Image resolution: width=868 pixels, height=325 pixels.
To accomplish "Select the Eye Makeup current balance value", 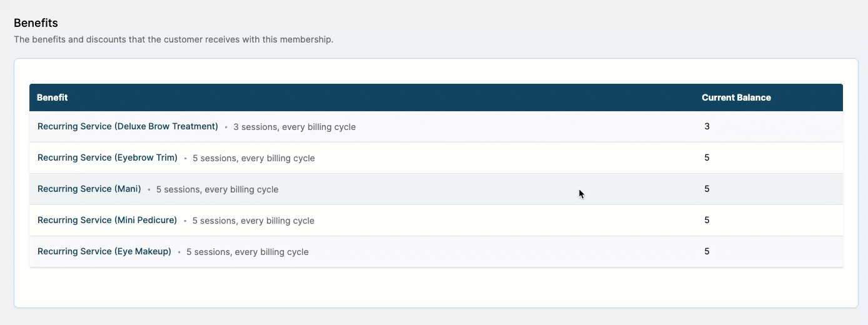I will [707, 251].
